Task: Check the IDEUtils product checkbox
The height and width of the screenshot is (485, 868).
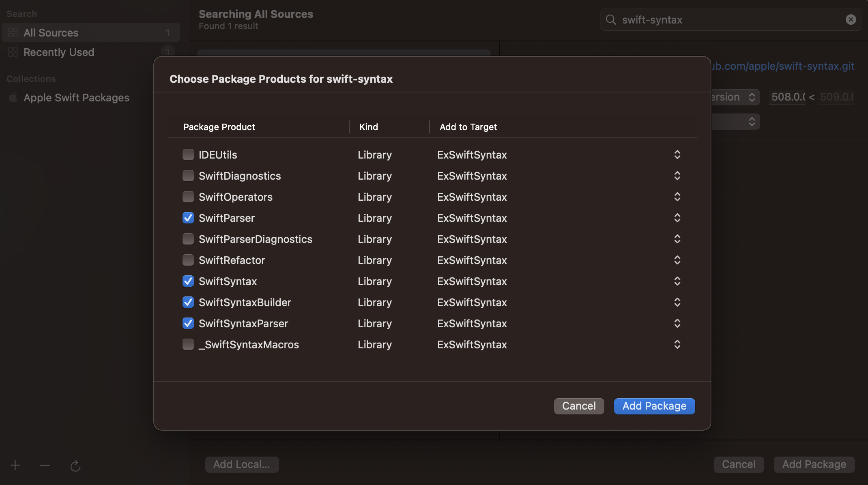Action: point(188,155)
